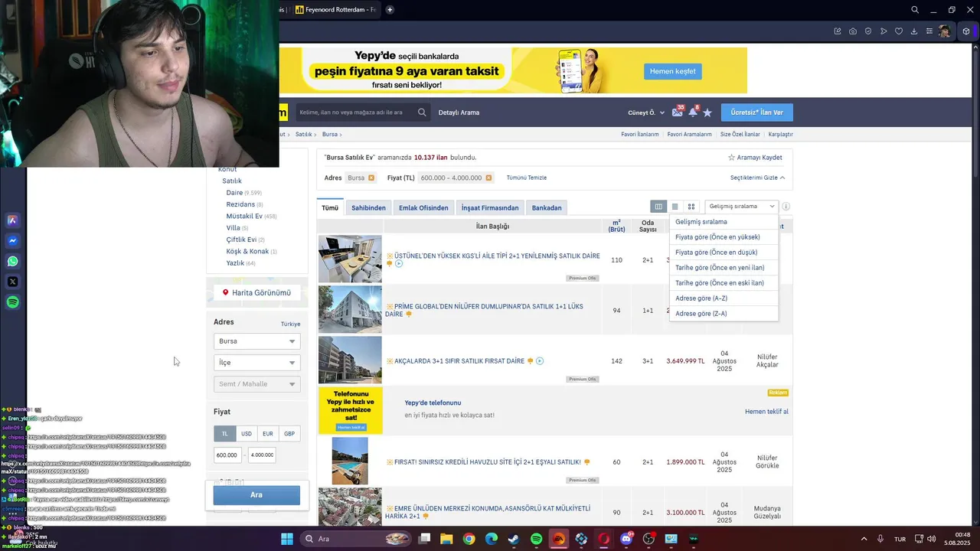Image resolution: width=980 pixels, height=551 pixels.
Task: Open Steam from the taskbar
Action: (x=514, y=539)
